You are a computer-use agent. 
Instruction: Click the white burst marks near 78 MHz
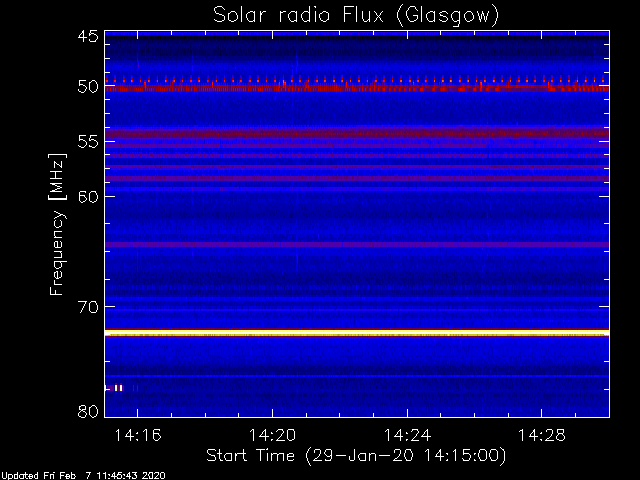[116, 388]
